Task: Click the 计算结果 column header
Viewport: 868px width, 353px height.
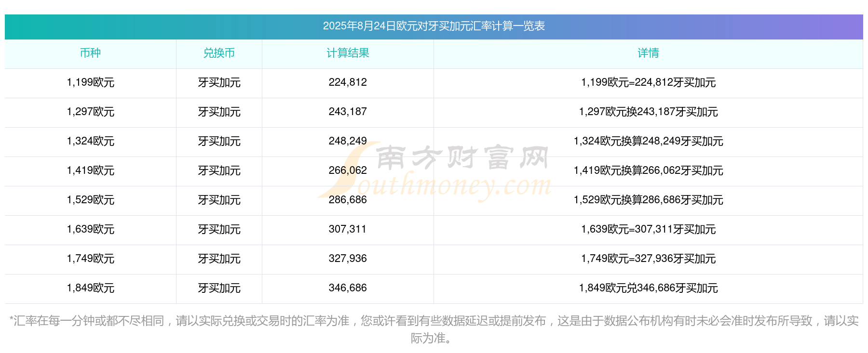Action: coord(348,53)
